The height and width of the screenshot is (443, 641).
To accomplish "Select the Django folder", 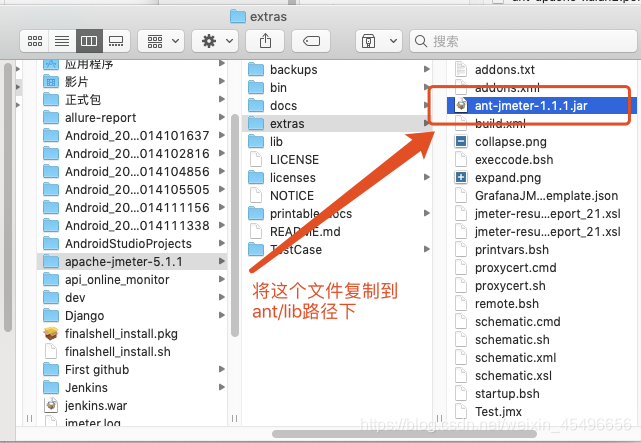I will click(132, 315).
